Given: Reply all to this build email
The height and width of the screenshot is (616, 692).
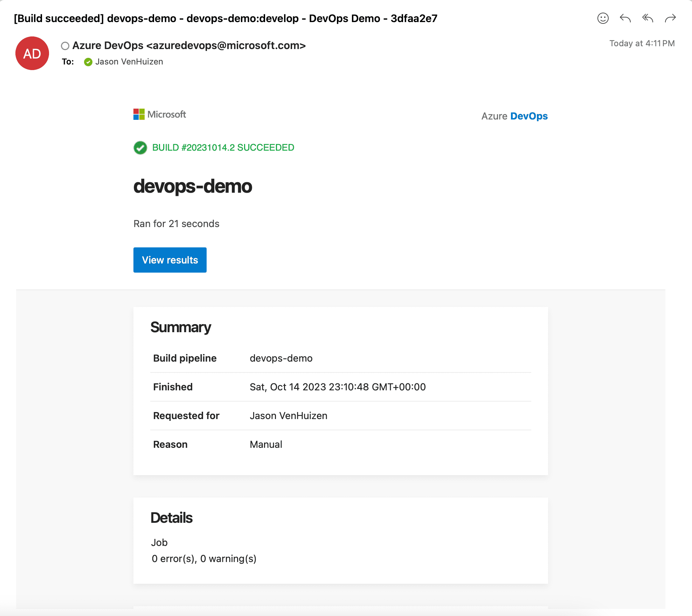Looking at the screenshot, I should coord(648,18).
